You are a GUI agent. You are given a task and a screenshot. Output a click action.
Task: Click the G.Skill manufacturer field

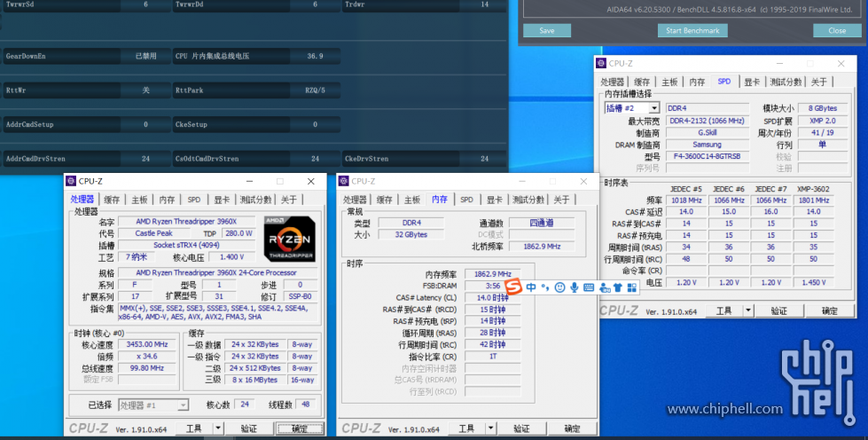click(707, 132)
